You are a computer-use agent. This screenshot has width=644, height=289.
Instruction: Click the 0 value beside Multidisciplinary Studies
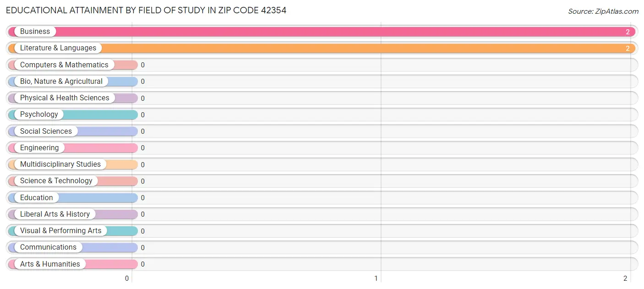point(142,165)
